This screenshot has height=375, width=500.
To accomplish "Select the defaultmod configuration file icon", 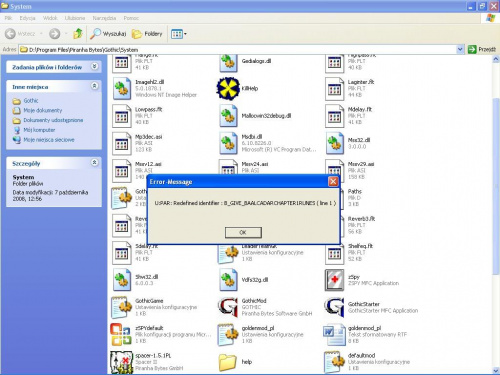I will (x=334, y=362).
